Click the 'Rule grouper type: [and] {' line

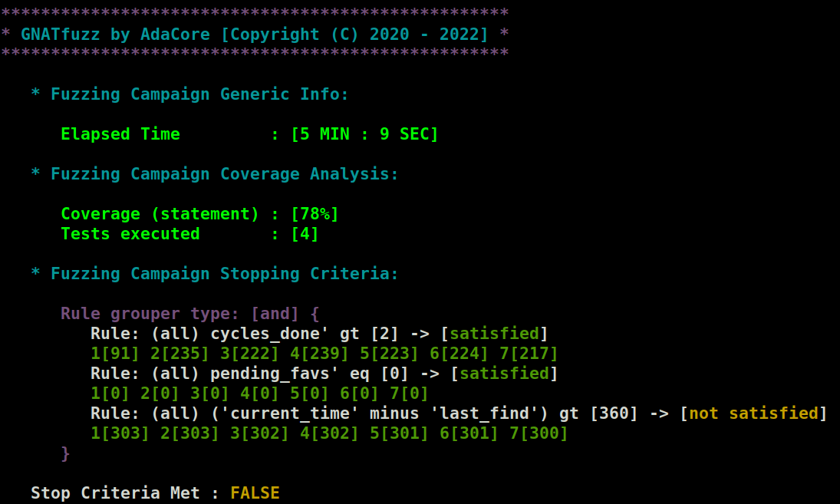click(189, 313)
